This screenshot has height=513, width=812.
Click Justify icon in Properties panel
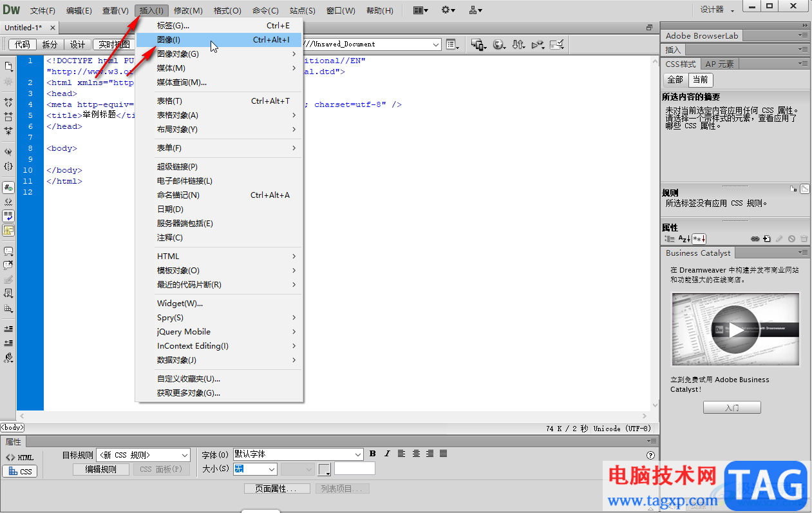[443, 454]
